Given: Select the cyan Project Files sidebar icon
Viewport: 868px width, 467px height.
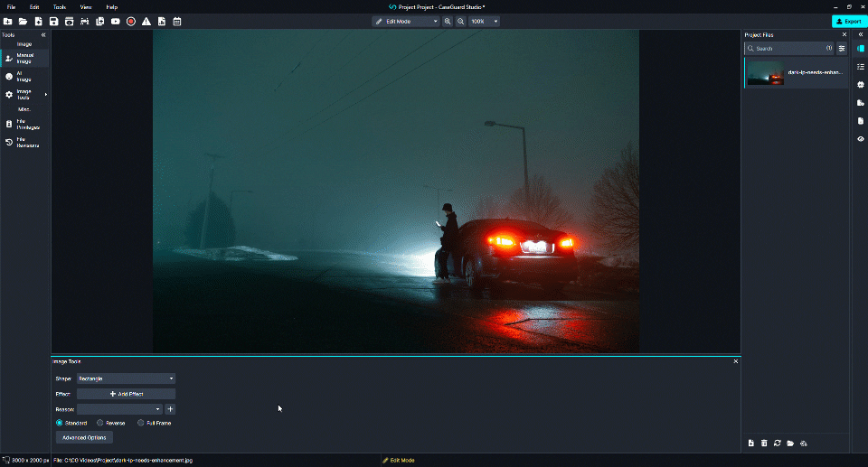Looking at the screenshot, I should click(x=860, y=49).
